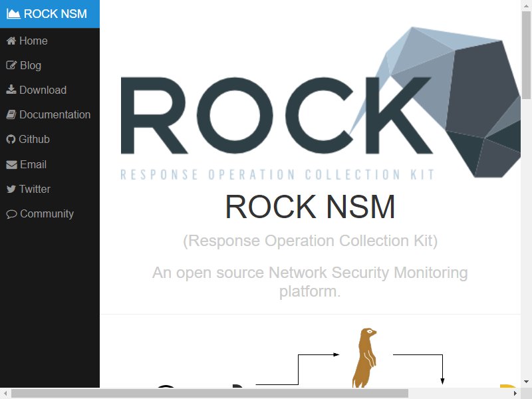The height and width of the screenshot is (399, 532).
Task: Click the vertical scrollbar thumb
Action: coord(527,55)
